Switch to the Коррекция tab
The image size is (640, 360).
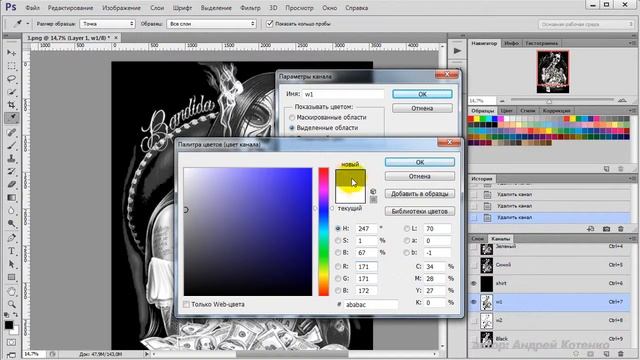[x=556, y=111]
